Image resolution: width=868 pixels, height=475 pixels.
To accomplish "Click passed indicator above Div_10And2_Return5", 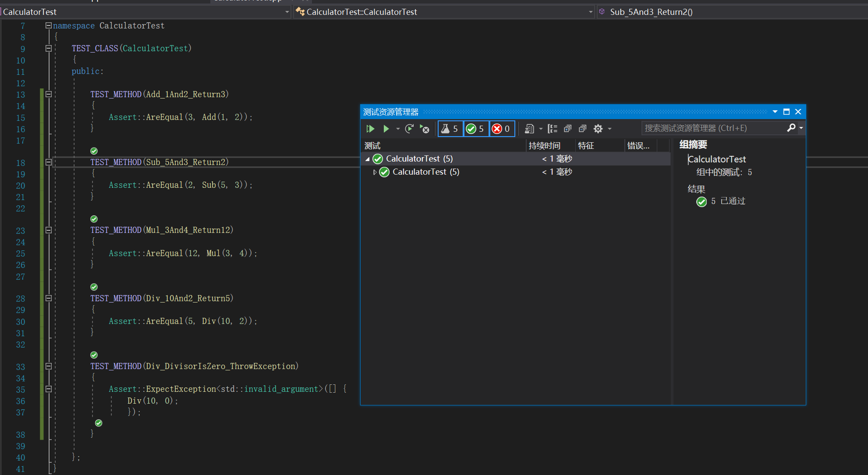I will pyautogui.click(x=94, y=287).
